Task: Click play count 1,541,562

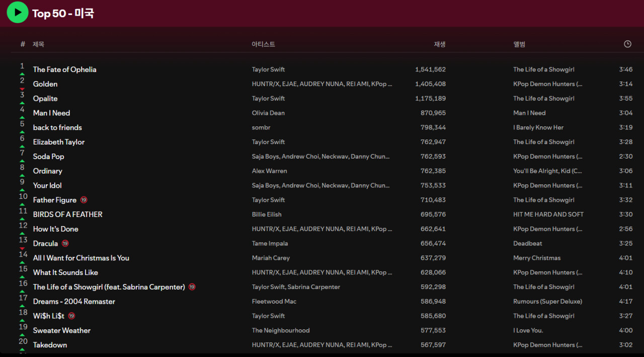Action: click(x=430, y=69)
